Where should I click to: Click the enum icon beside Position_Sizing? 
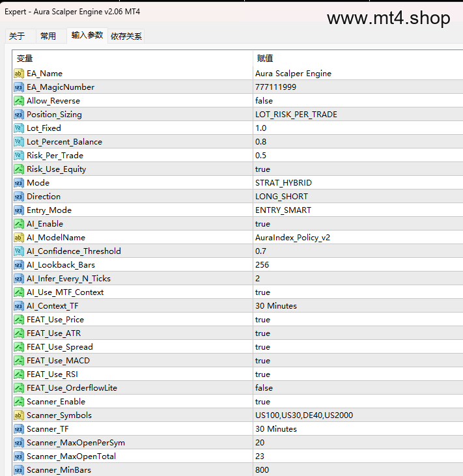tap(18, 115)
